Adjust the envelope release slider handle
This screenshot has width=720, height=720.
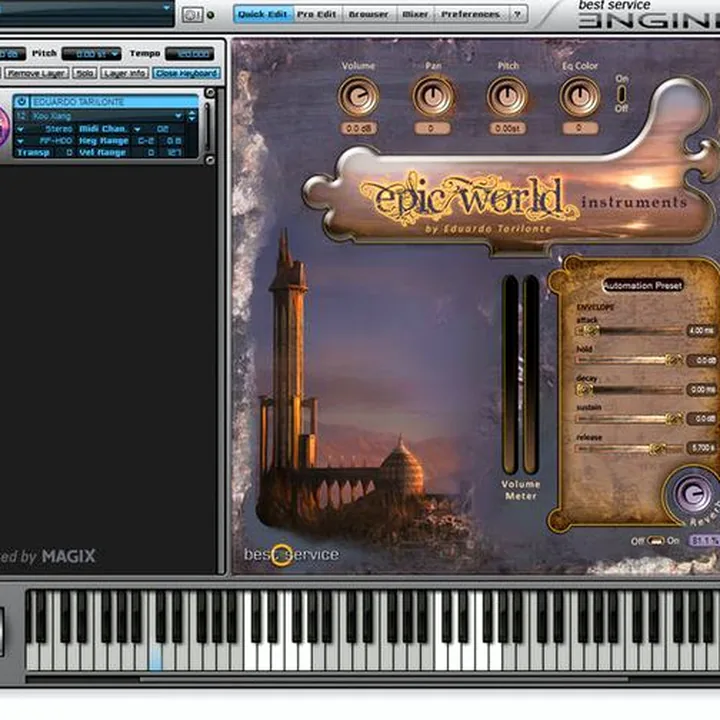pos(657,448)
